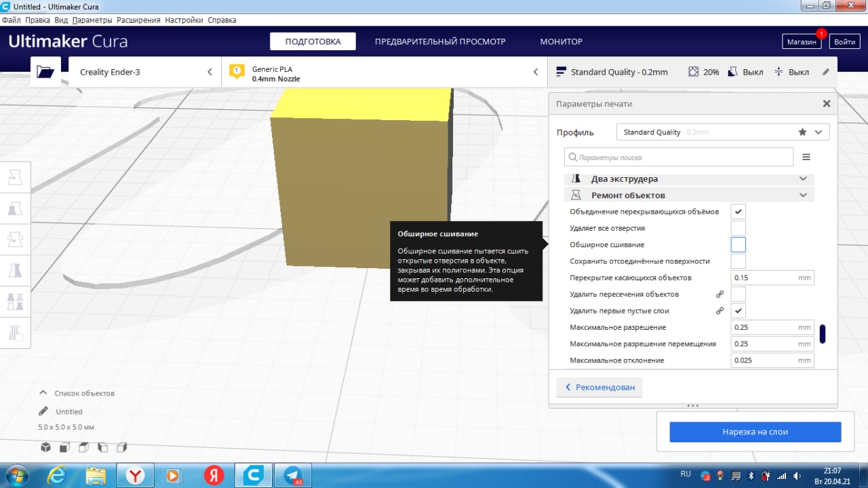Viewport: 868px width, 488px height.
Task: Click the edit pencil in print settings bar
Action: coord(826,72)
